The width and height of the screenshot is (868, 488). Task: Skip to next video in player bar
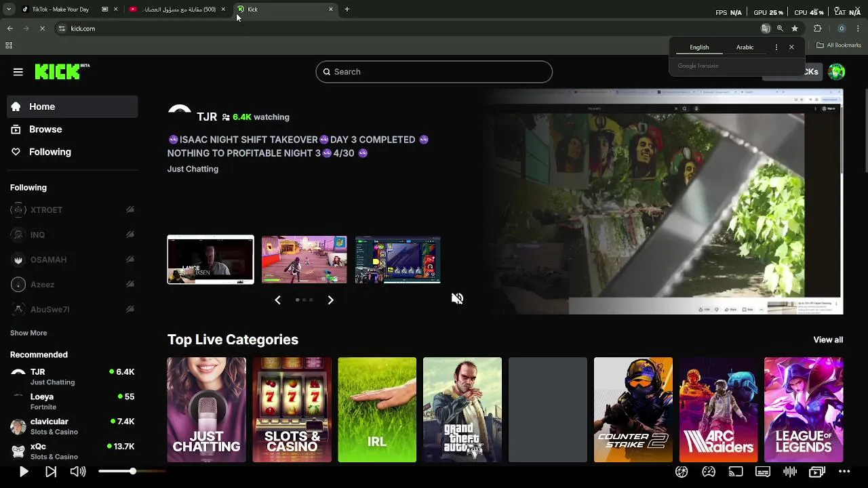pyautogui.click(x=51, y=472)
